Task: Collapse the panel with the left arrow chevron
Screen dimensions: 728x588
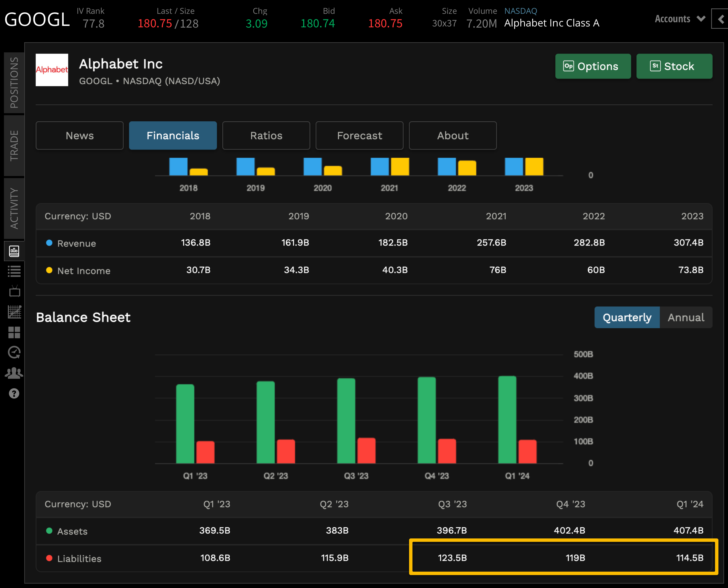Action: 721,19
